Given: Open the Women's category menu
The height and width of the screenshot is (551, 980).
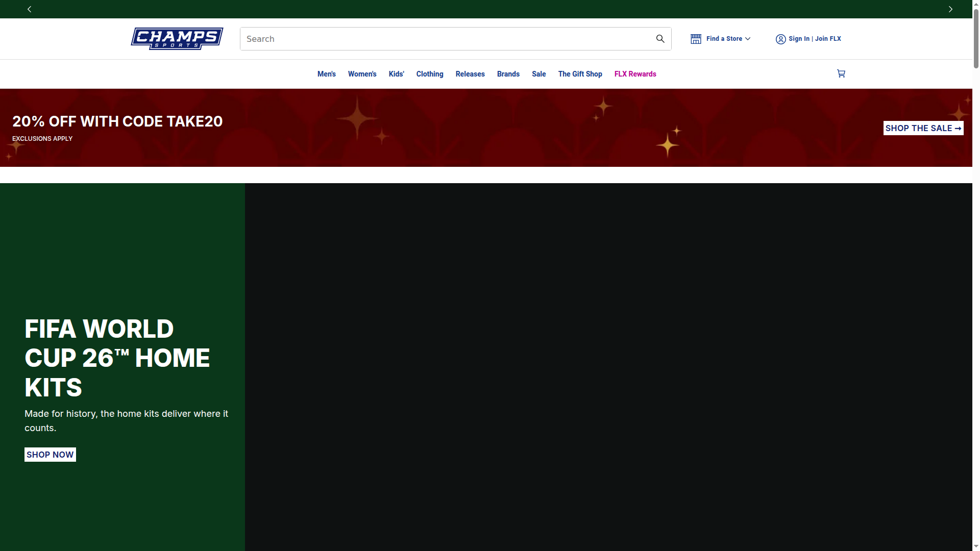Looking at the screenshot, I should tap(362, 74).
